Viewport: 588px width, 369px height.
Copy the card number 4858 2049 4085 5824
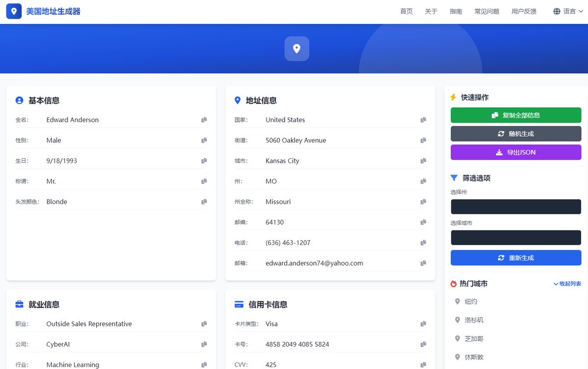[423, 344]
